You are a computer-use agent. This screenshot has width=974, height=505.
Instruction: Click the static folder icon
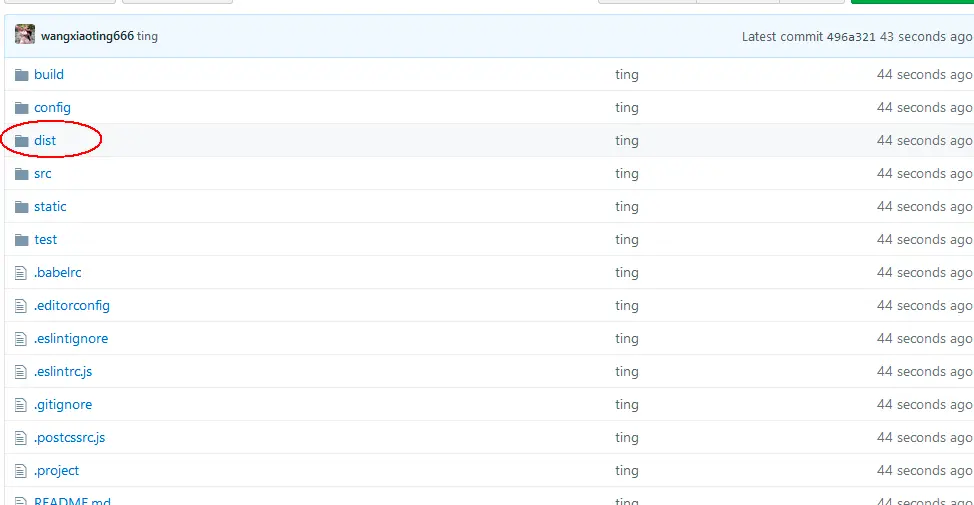(x=22, y=207)
